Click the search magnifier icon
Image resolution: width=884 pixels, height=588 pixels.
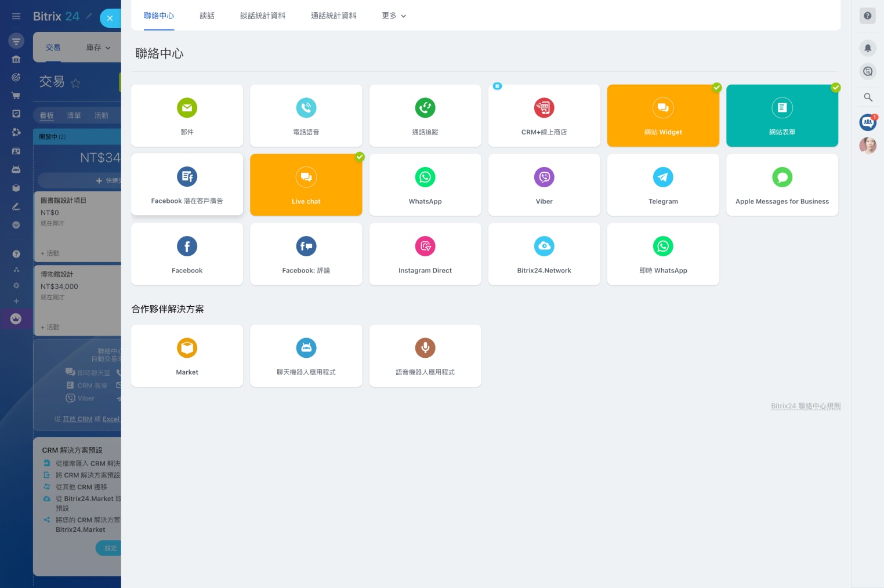coord(868,97)
